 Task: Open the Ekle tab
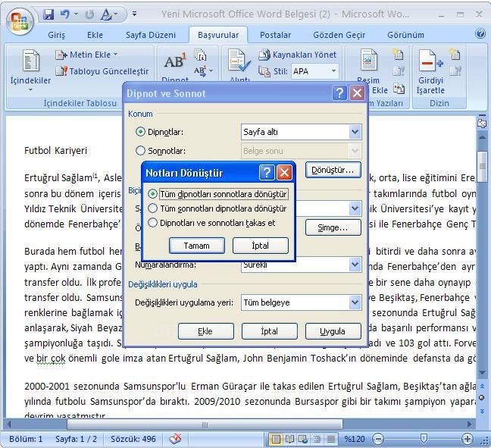[95, 35]
